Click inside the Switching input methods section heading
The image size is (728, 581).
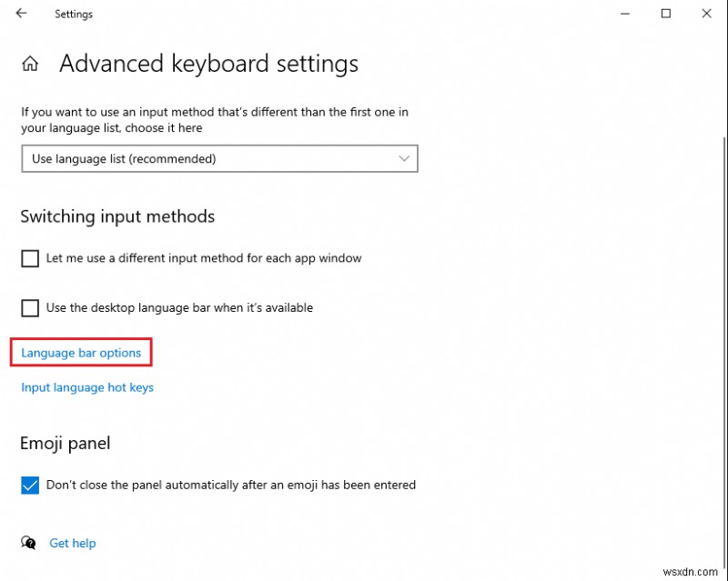117,216
